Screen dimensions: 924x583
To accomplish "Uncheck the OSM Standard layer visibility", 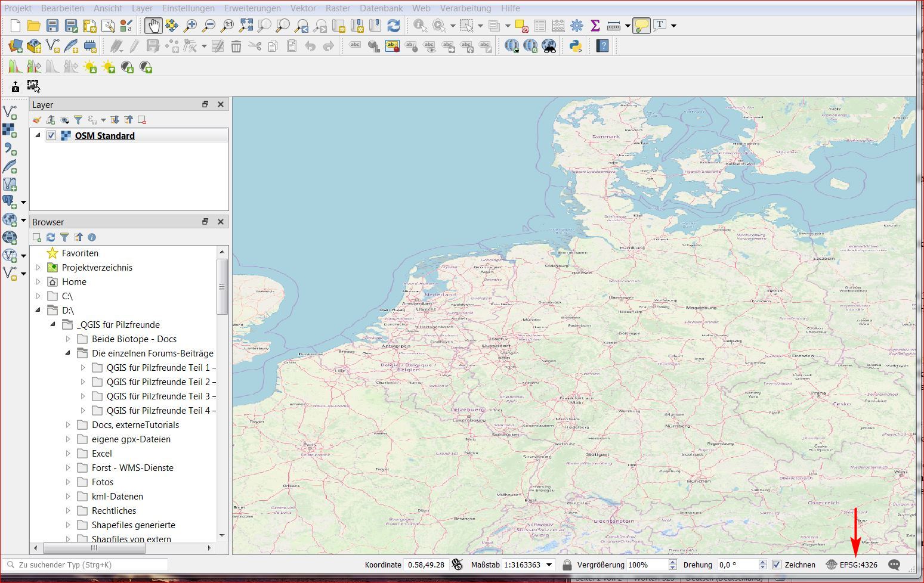I will (x=51, y=135).
